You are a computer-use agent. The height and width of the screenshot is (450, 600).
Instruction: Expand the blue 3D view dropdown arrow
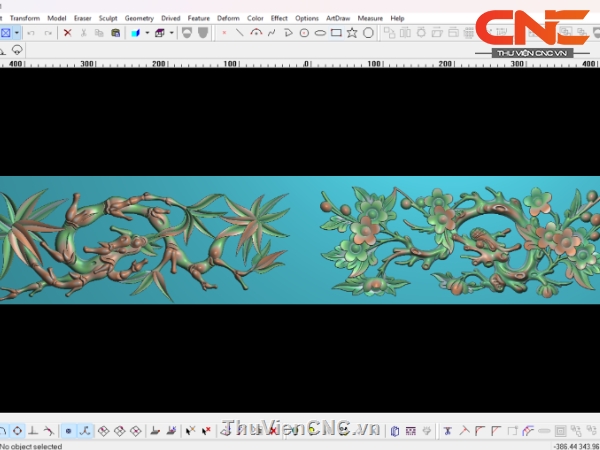pyautogui.click(x=147, y=33)
